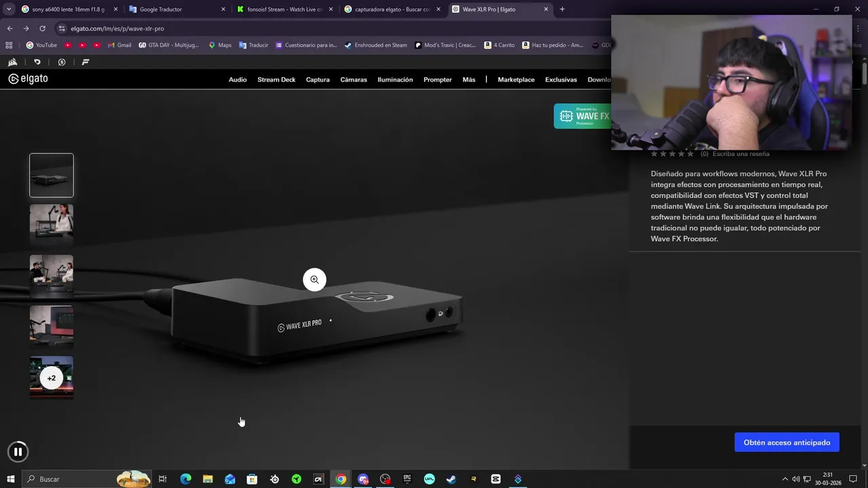Open the Windows Start menu

pos(10,479)
